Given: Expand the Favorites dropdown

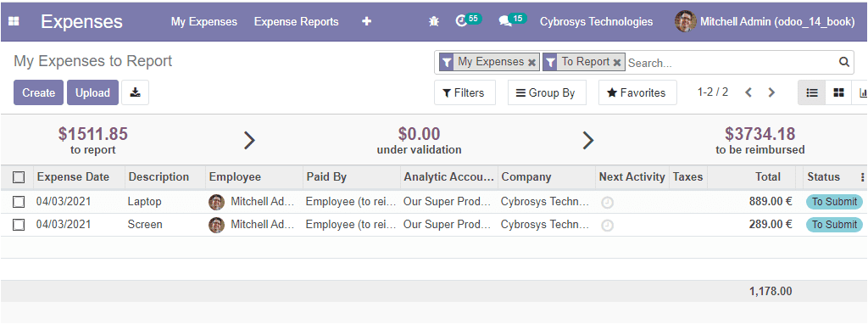Looking at the screenshot, I should [x=637, y=92].
